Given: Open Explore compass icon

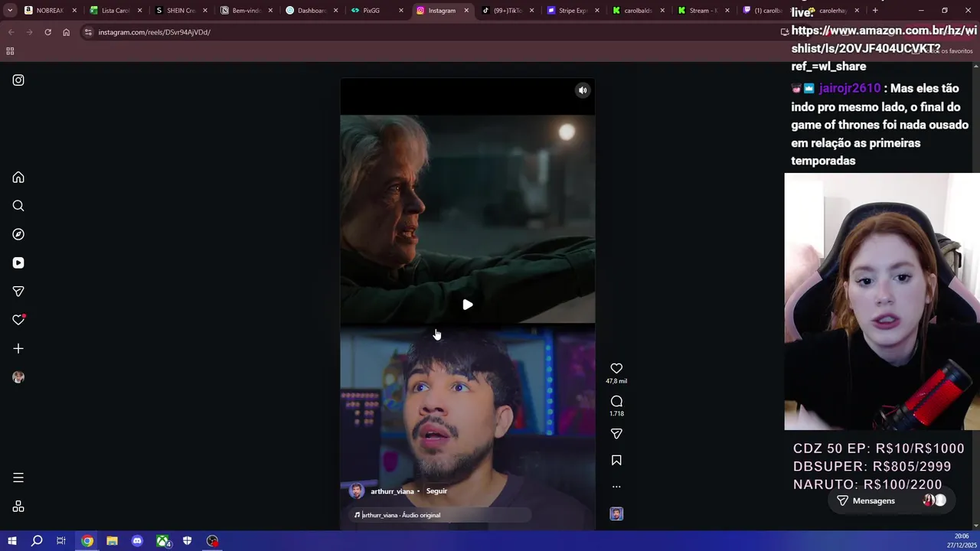Looking at the screenshot, I should click(18, 234).
